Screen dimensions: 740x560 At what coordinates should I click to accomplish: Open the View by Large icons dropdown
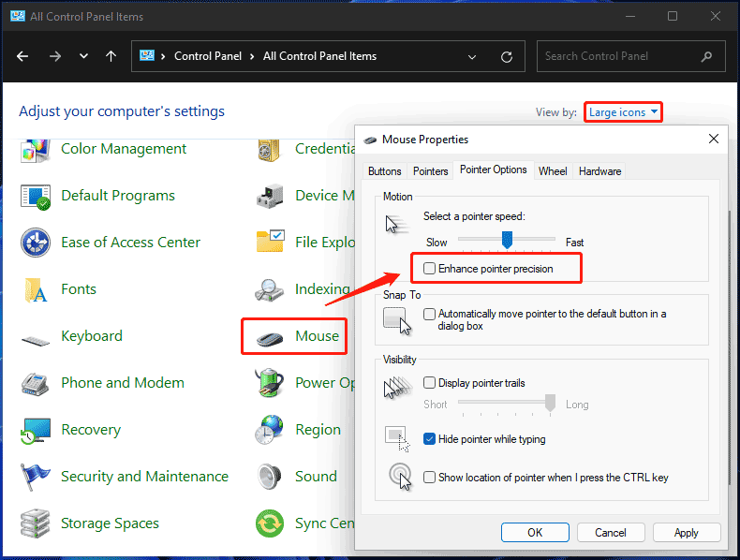pyautogui.click(x=623, y=112)
